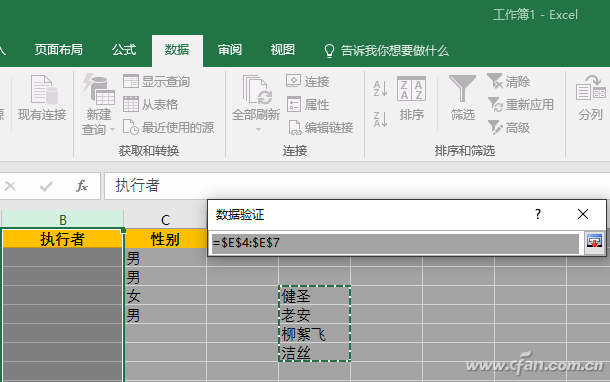
Task: Close the 数据验证 dialog
Action: [x=583, y=214]
